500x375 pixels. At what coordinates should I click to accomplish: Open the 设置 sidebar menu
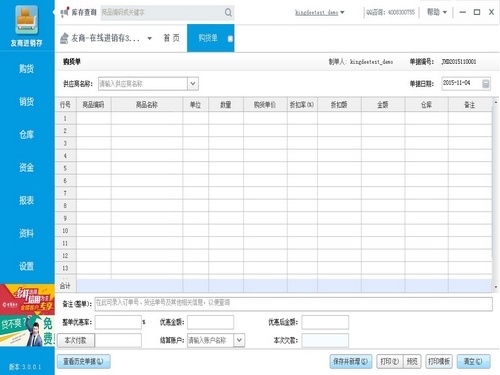[x=26, y=266]
